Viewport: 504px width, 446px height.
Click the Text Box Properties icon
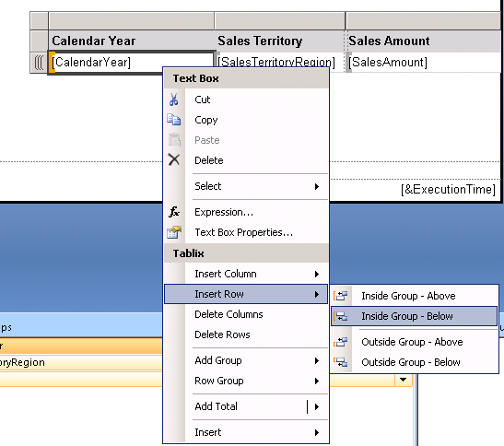pyautogui.click(x=174, y=232)
